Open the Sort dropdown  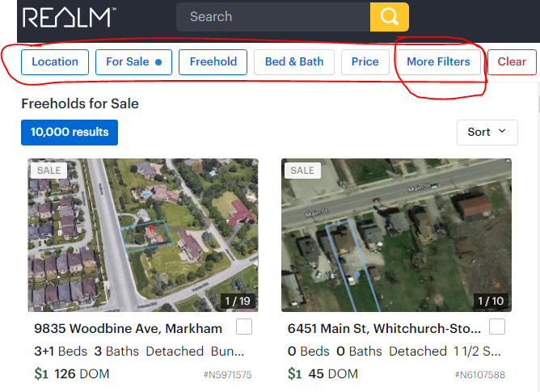coord(487,133)
